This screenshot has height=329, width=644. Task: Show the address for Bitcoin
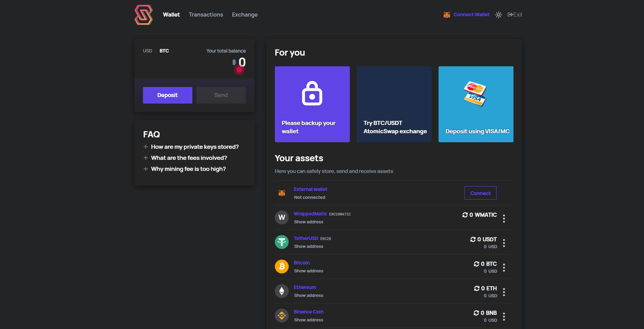308,271
